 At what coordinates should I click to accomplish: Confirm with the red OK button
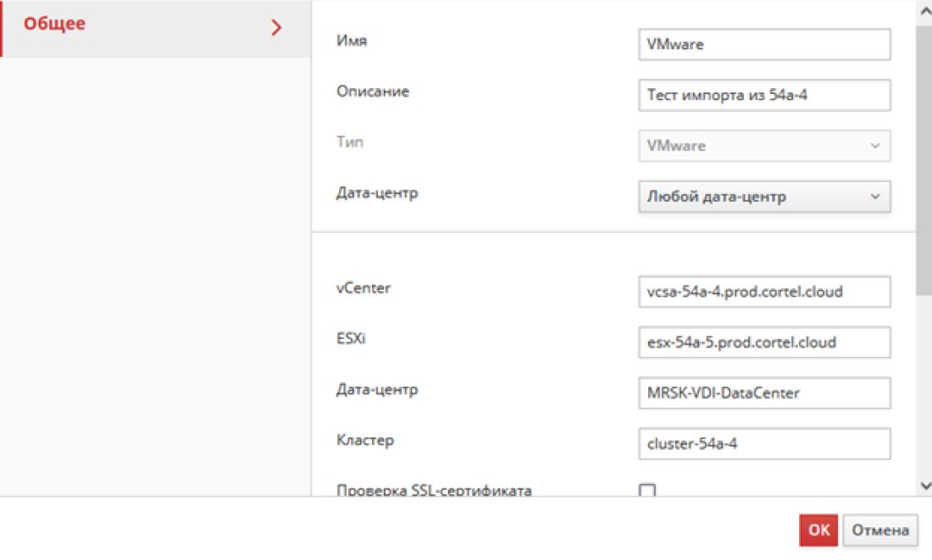[818, 530]
